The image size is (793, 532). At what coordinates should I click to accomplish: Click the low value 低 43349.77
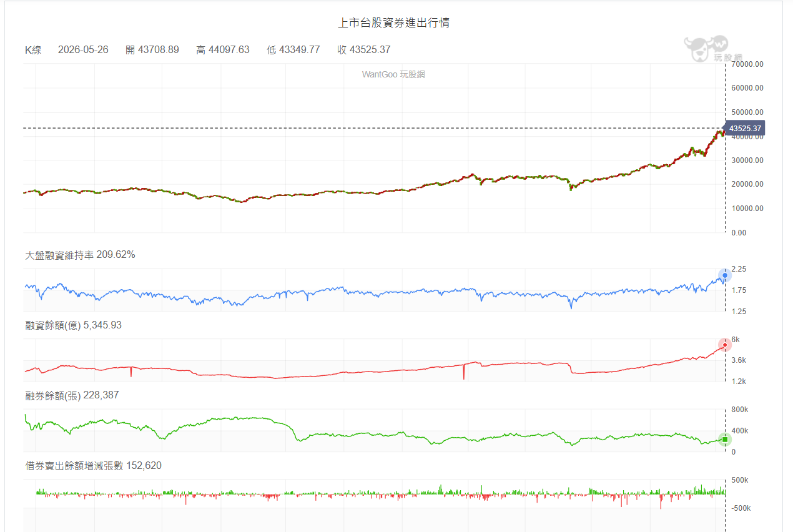[293, 50]
